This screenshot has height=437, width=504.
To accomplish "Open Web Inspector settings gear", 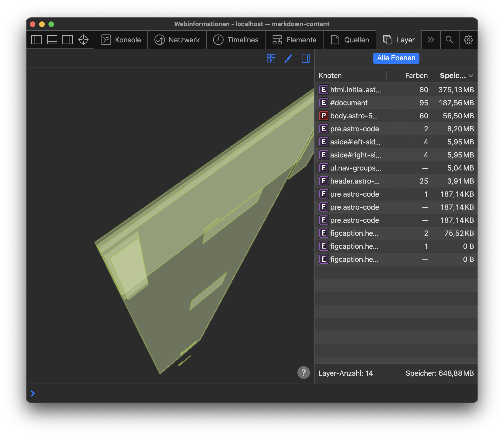I will tap(468, 40).
